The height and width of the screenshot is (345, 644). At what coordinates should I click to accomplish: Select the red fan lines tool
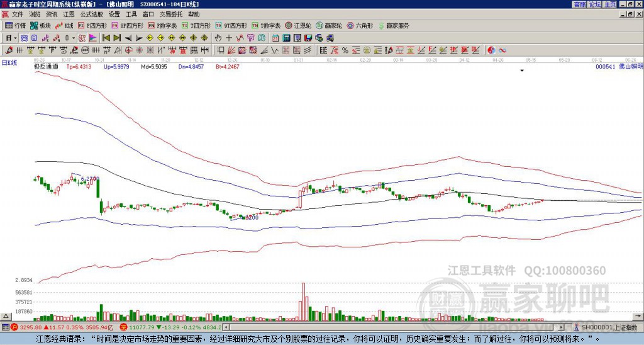click(x=231, y=50)
